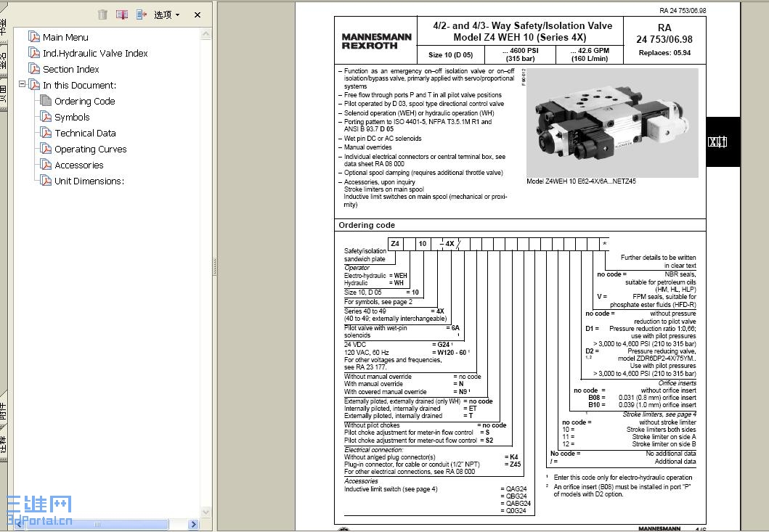Click the '42.6 GPM (160 L/min)' cell
This screenshot has height=532, width=769.
pyautogui.click(x=590, y=54)
